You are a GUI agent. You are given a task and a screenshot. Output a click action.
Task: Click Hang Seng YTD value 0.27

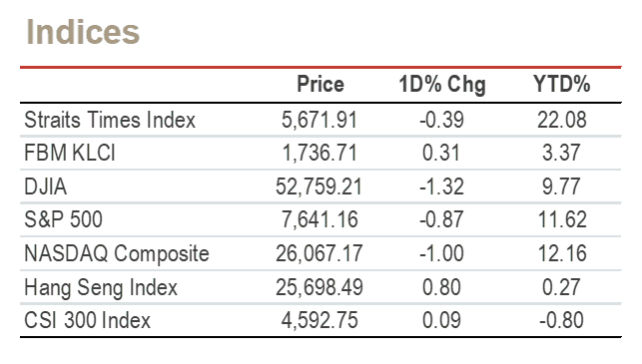click(561, 287)
